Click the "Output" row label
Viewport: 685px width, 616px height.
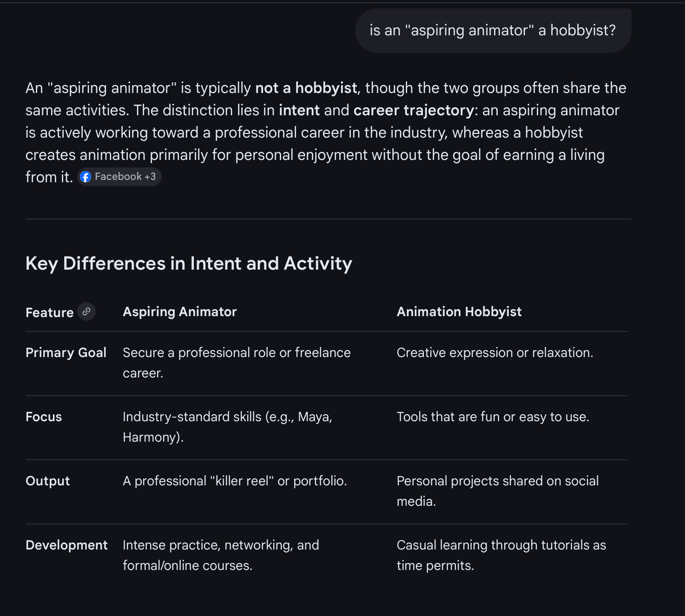click(48, 481)
